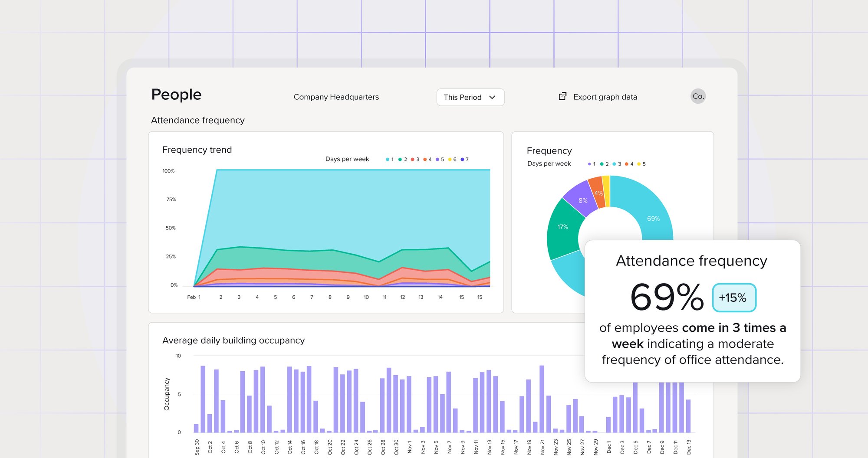
Task: Click the 17% green donut segment
Action: pos(563,227)
